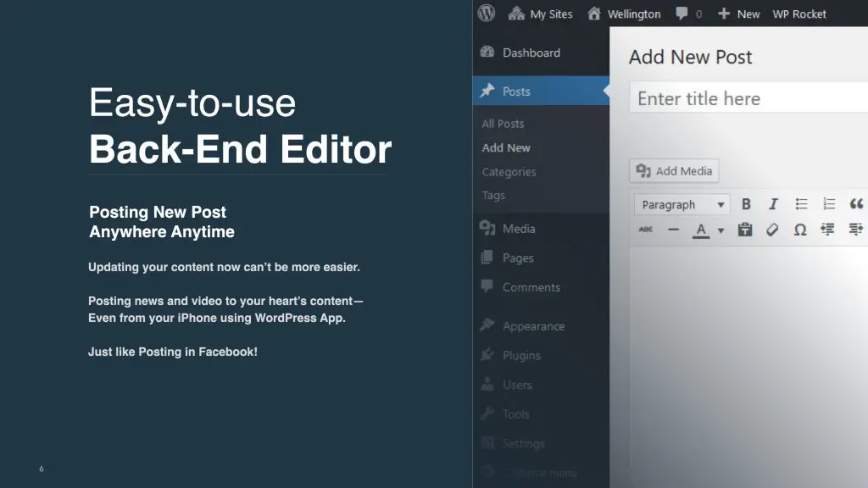
Task: Apply strikethrough formatting
Action: point(646,230)
